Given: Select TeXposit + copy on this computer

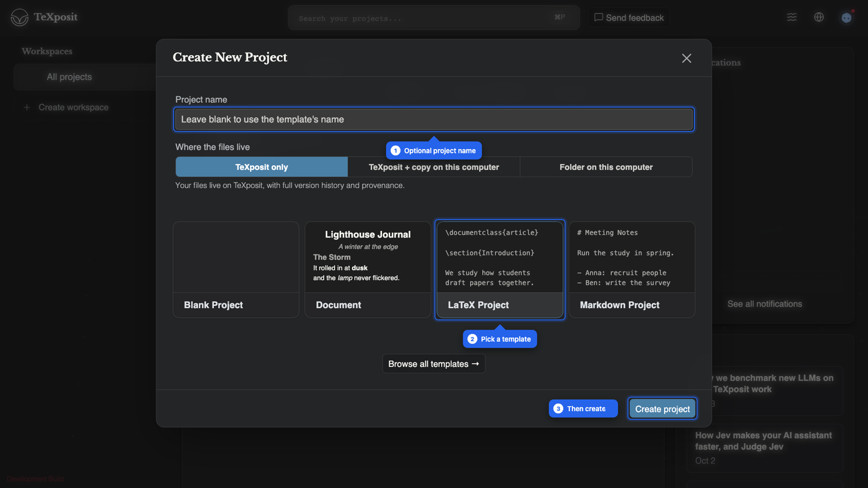Looking at the screenshot, I should [434, 167].
